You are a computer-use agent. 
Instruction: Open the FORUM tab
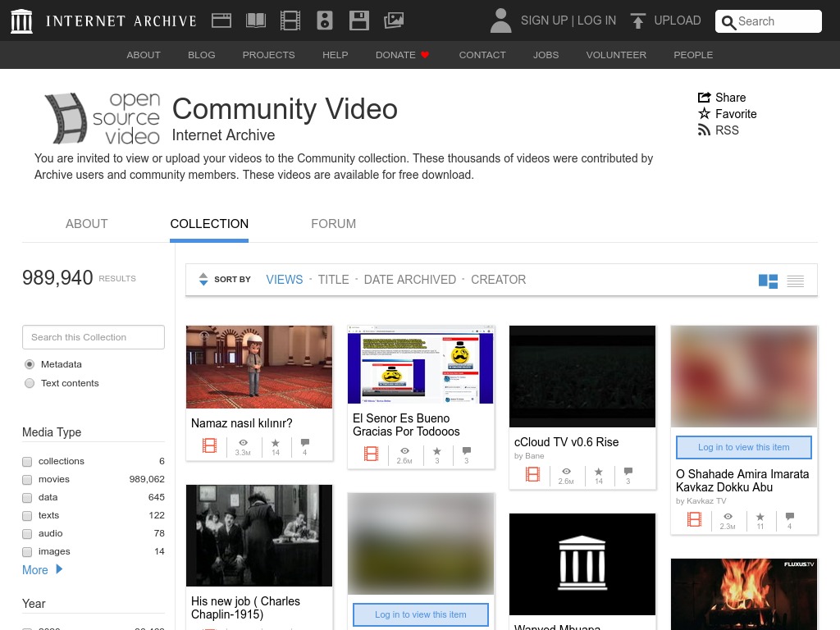333,224
